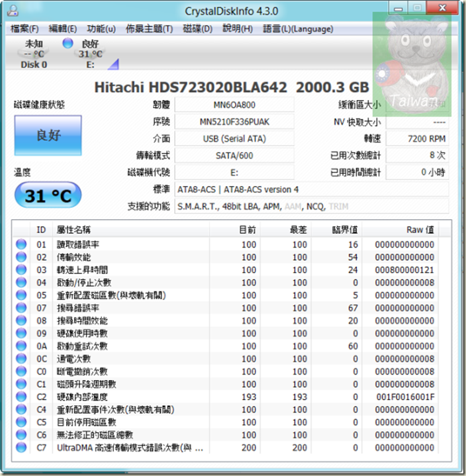This screenshot has width=466, height=476.
Task: Click status orb for attribute 03 row
Action: coord(21,270)
